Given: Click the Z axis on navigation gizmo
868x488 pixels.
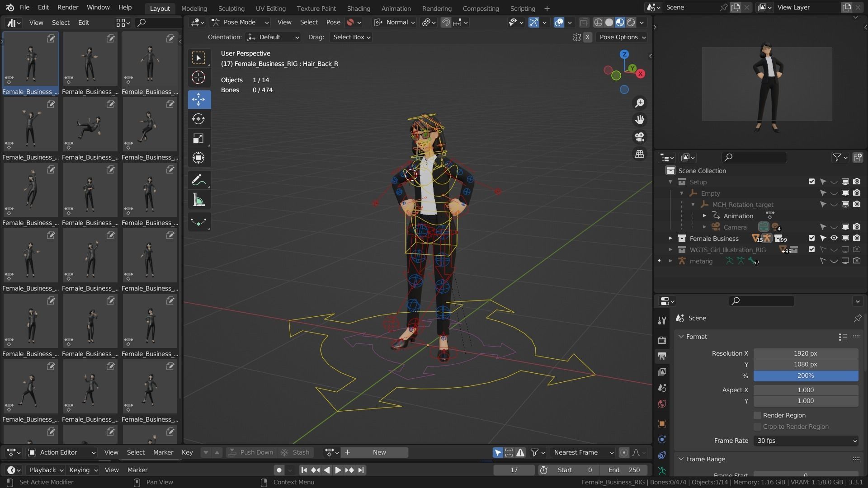Looking at the screenshot, I should pos(624,54).
